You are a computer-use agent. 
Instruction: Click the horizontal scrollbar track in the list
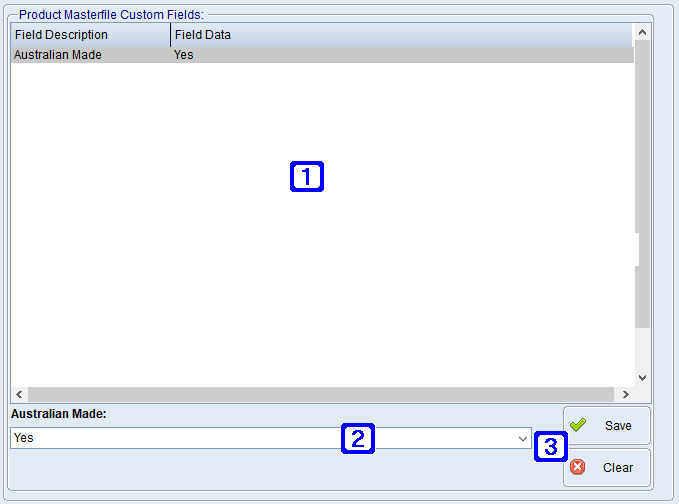pyautogui.click(x=320, y=395)
